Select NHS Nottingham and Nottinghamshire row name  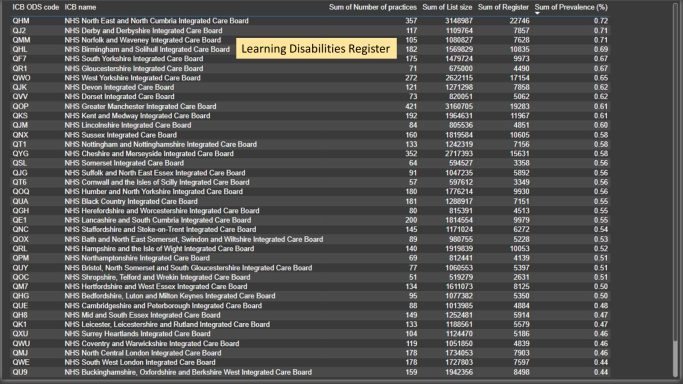coord(161,144)
